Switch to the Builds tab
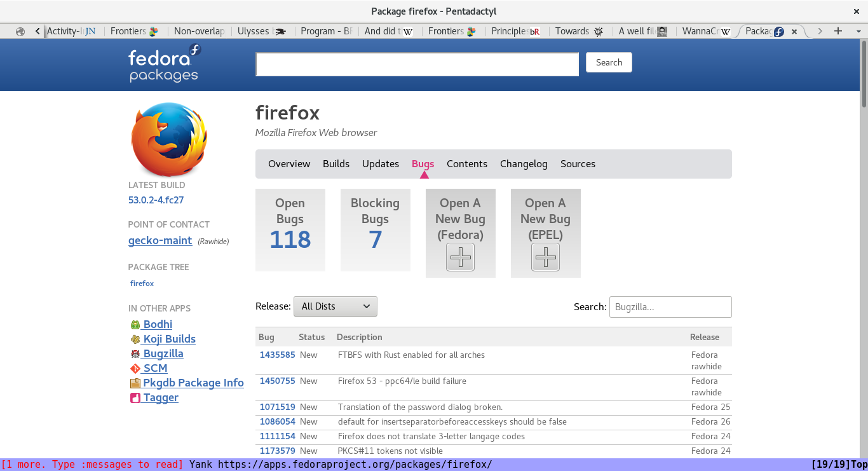The image size is (868, 471). 336,164
